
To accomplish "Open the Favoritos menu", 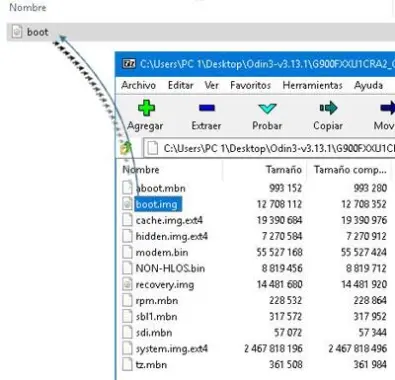I will click(x=250, y=85).
